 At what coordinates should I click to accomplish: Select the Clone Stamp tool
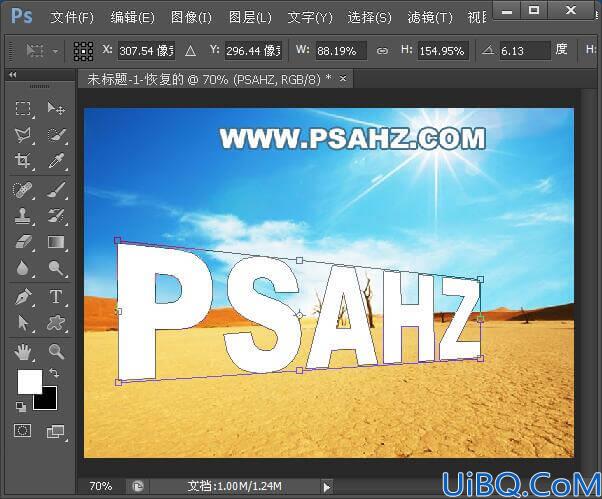(x=23, y=216)
